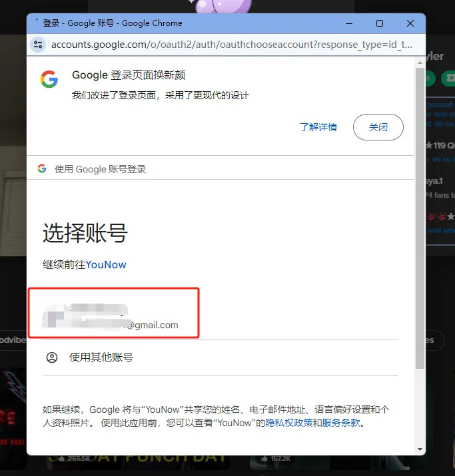The width and height of the screenshot is (455, 476).
Task: Click the large Google G logo
Action: pos(49,79)
